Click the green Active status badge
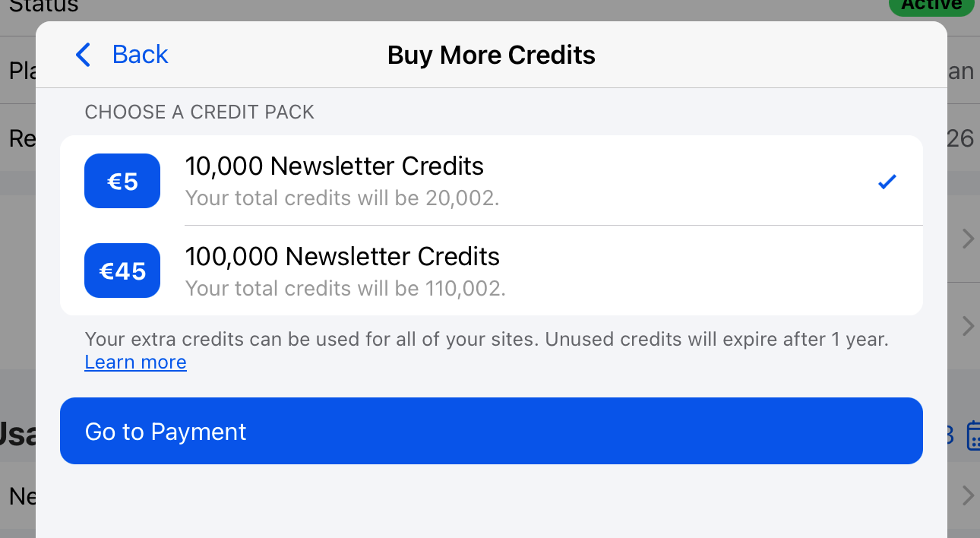Image resolution: width=980 pixels, height=538 pixels. 931,6
